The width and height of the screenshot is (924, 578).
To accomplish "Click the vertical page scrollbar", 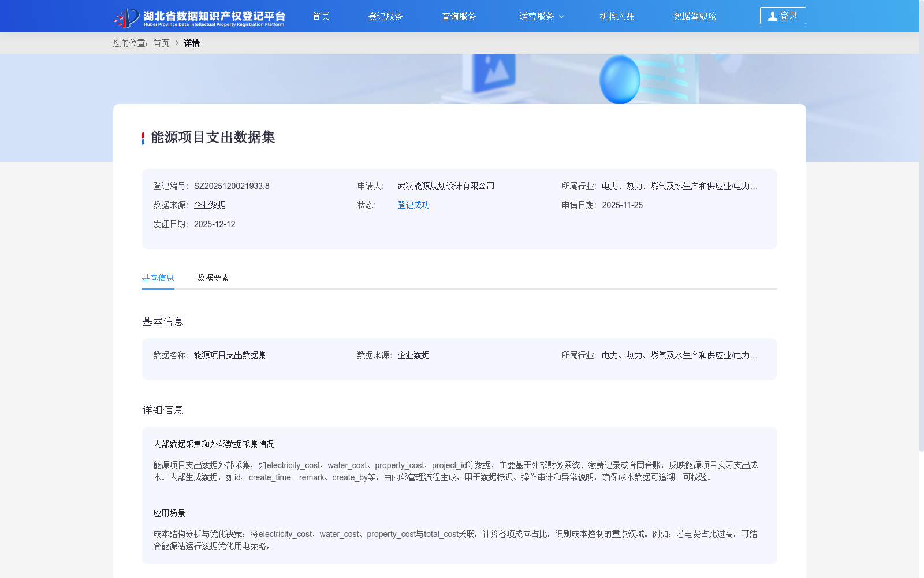I will (922, 225).
